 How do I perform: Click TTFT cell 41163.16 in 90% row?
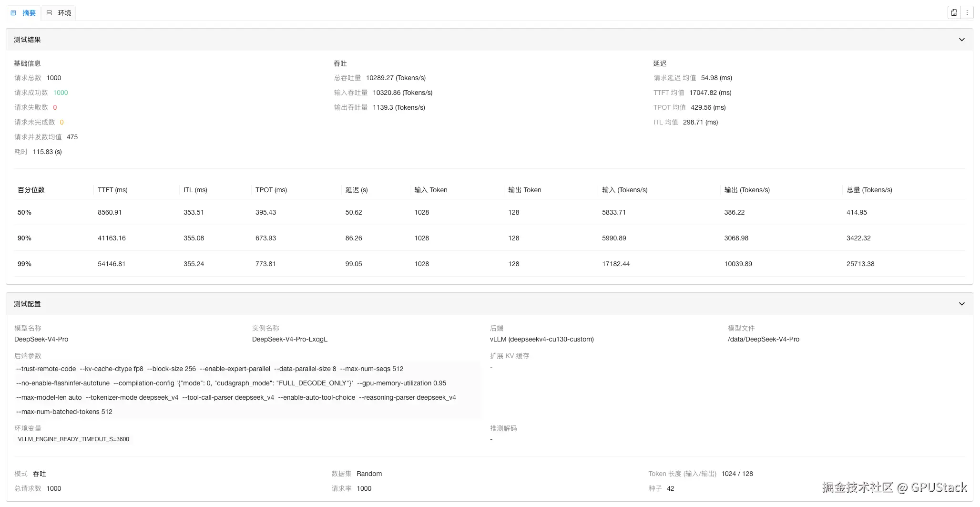point(112,238)
